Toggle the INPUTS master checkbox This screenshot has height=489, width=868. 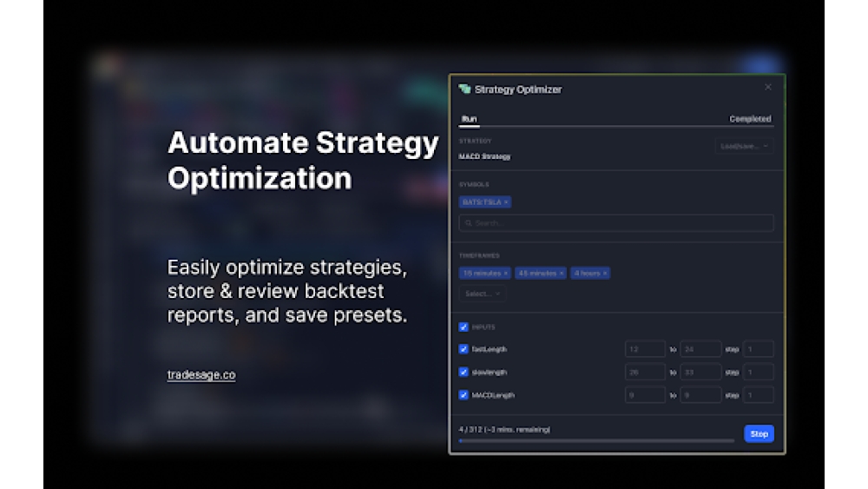(464, 327)
